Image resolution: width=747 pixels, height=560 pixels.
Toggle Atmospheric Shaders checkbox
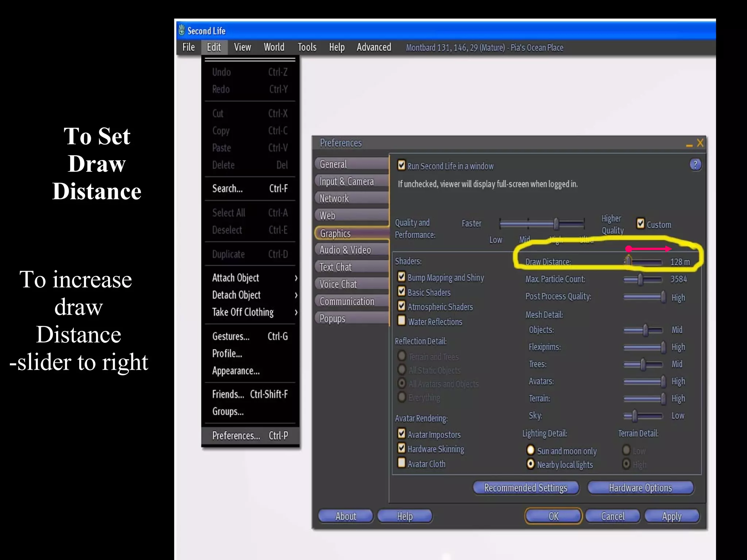click(x=402, y=306)
